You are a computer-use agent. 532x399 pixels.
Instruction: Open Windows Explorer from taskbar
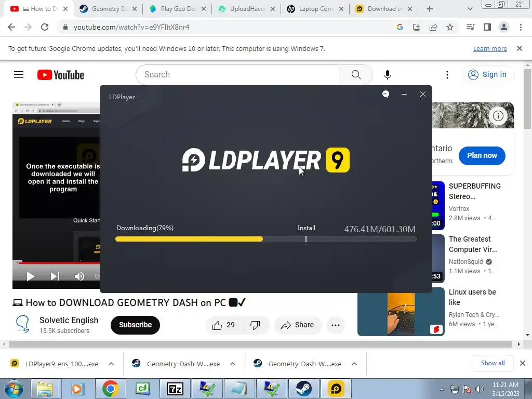tap(45, 389)
